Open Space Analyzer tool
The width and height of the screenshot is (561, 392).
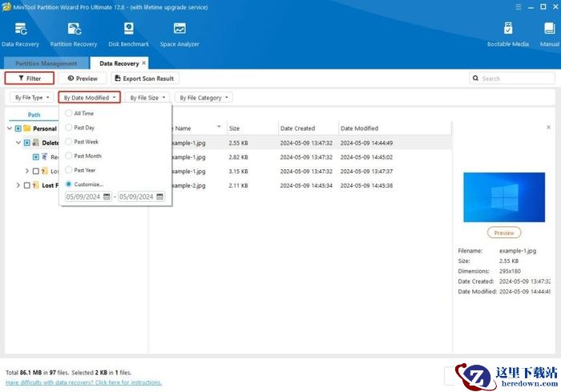click(x=180, y=34)
